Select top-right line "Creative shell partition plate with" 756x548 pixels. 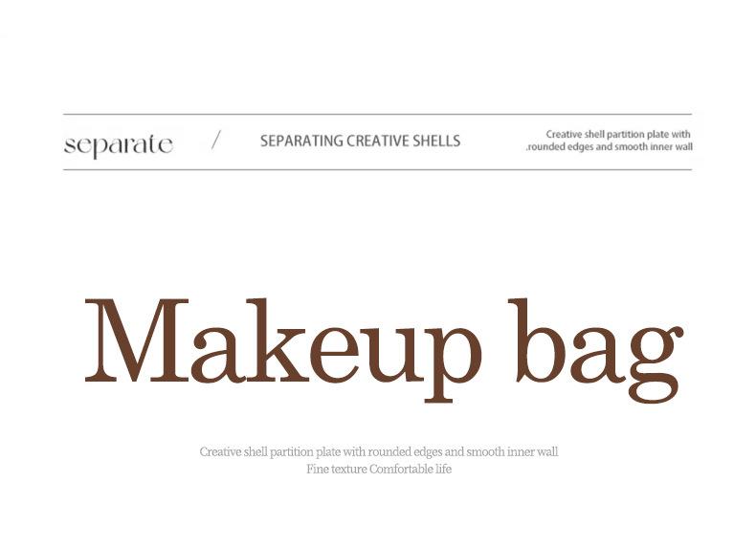click(x=618, y=135)
